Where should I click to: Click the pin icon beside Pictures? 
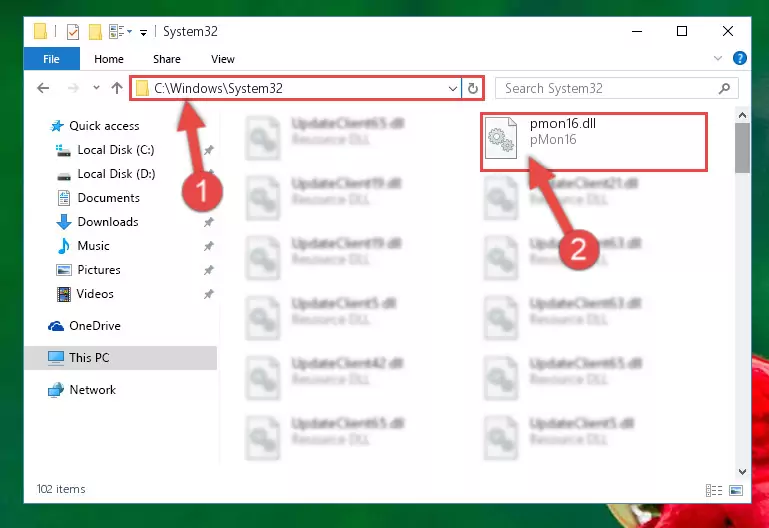click(x=209, y=270)
